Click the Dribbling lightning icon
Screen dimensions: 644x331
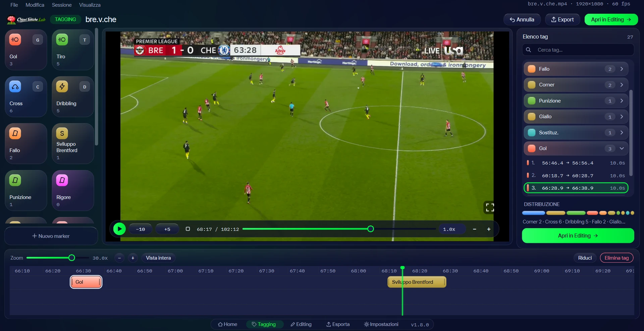pos(62,86)
